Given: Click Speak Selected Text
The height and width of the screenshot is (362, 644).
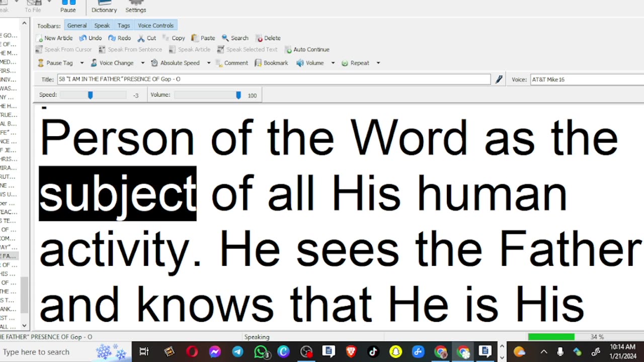Looking at the screenshot, I should coord(248,50).
